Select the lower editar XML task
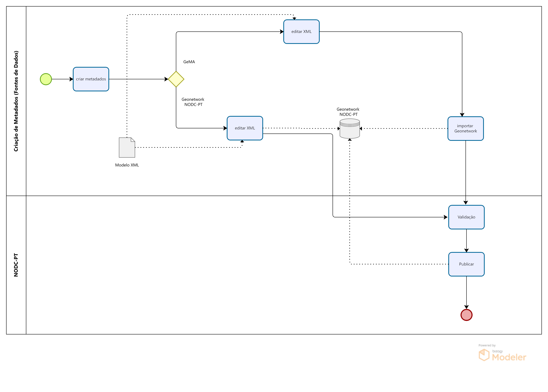 pyautogui.click(x=245, y=128)
